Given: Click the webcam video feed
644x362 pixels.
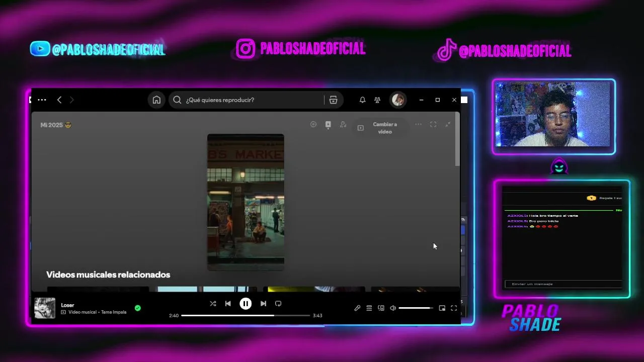Looking at the screenshot, I should (x=553, y=115).
